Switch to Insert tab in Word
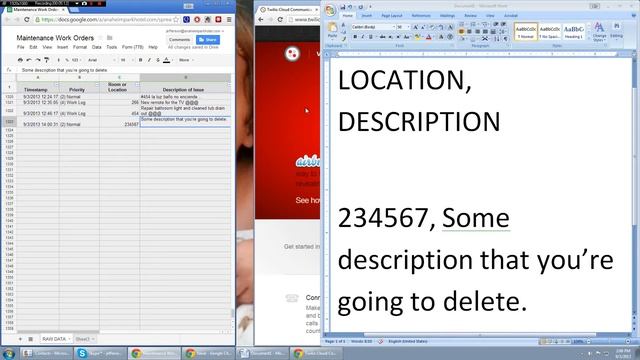The height and width of the screenshot is (360, 640). pos(367,16)
